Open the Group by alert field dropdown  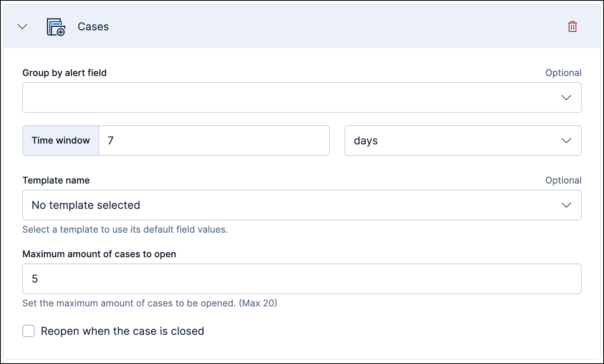click(x=302, y=98)
